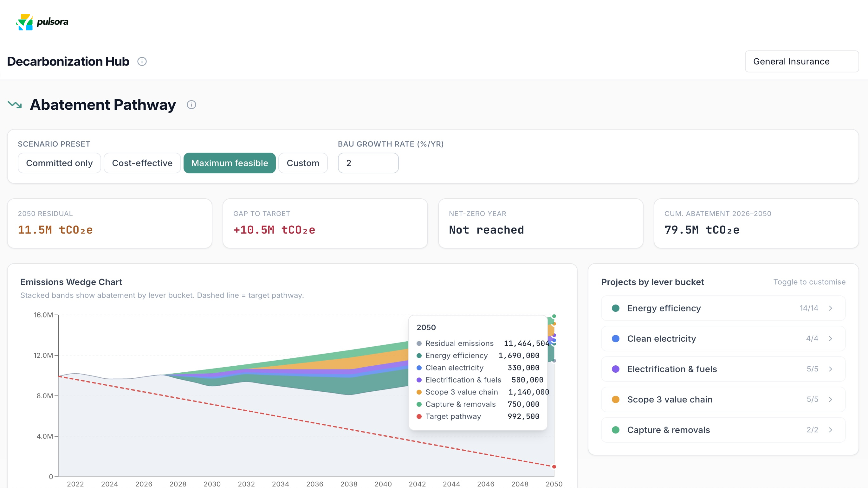Click the Pulsora logo
The width and height of the screenshot is (868, 488).
[x=42, y=22]
